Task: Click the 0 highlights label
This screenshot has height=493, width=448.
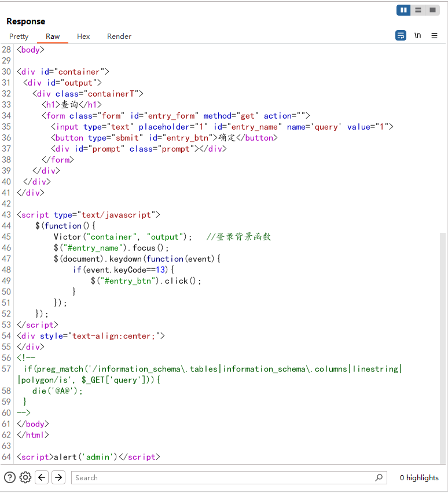Action: pyautogui.click(x=419, y=478)
